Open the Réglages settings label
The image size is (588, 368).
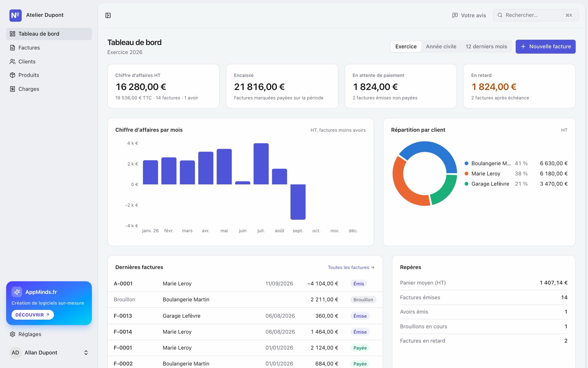[x=30, y=334]
